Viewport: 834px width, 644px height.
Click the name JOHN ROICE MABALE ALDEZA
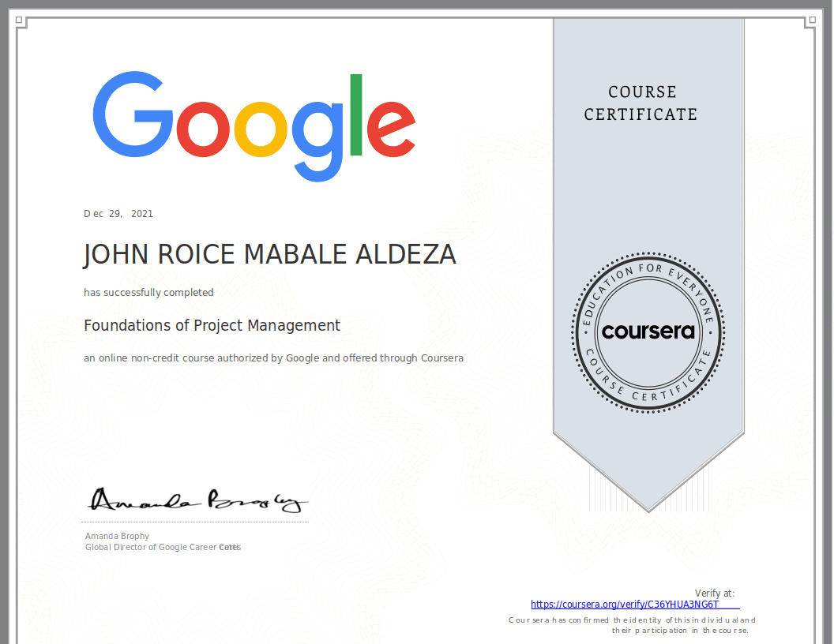269,254
